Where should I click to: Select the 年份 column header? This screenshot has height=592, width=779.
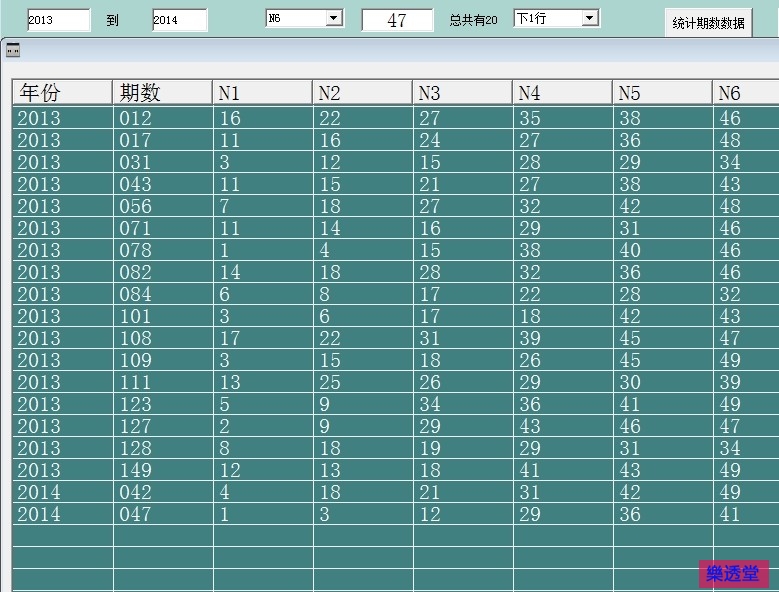point(62,93)
